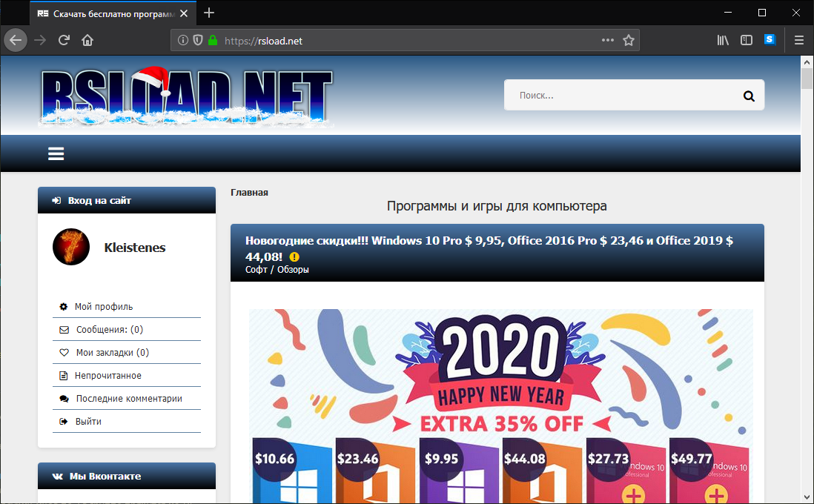This screenshot has width=814, height=504.
Task: Click the logout icon next to Выйти
Action: (63, 422)
